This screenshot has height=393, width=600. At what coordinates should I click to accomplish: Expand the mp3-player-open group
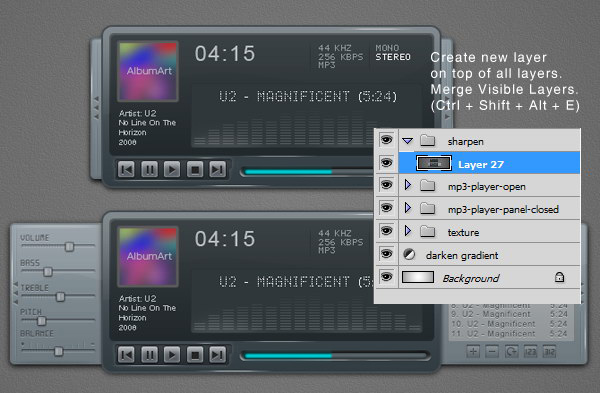point(408,186)
